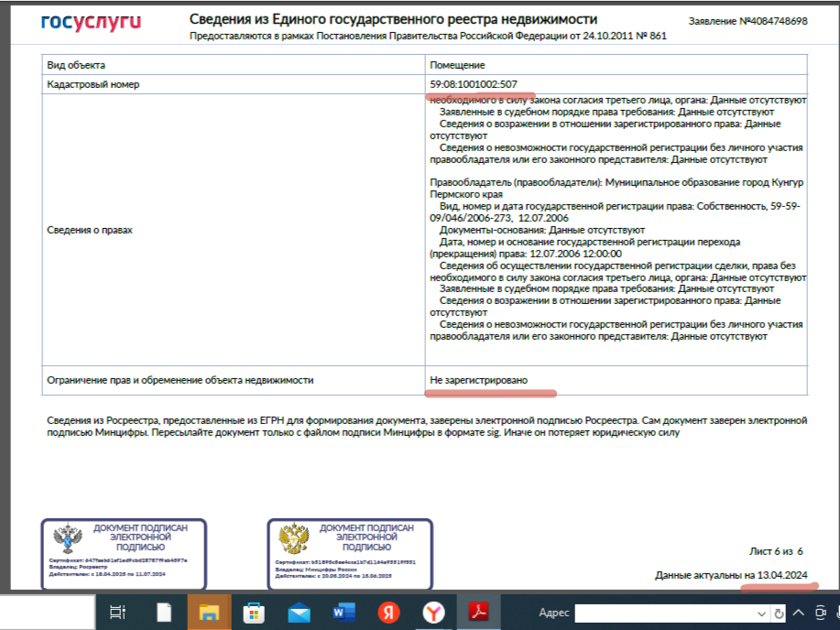Click the refresh button beside address field
The image size is (840, 630).
pos(779,613)
